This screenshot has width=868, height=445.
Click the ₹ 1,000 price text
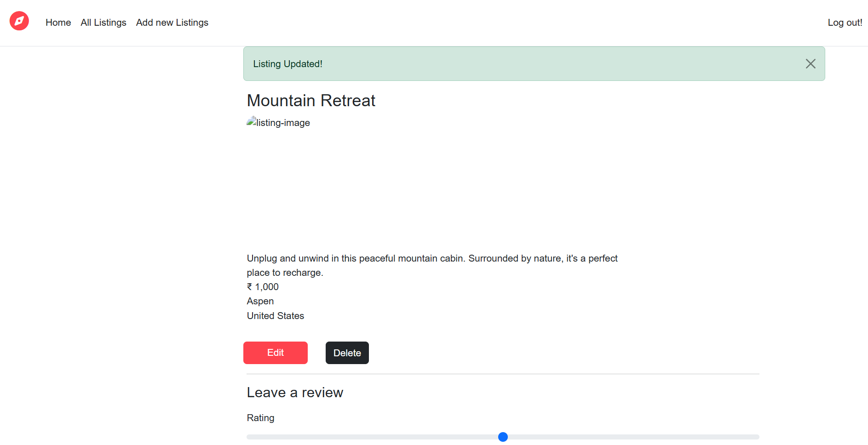(x=263, y=287)
